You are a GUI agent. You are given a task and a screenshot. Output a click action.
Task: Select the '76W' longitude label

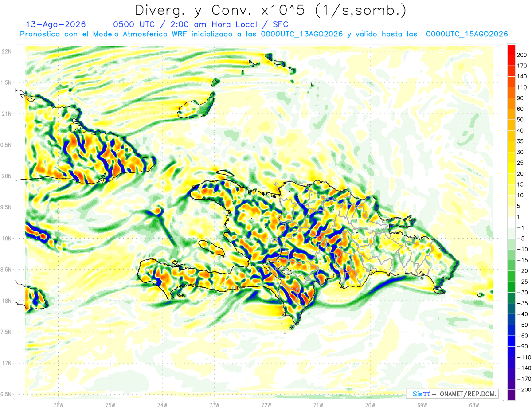tap(58, 405)
